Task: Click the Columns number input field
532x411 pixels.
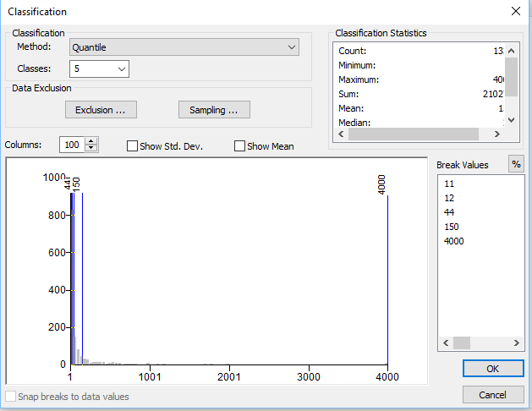Action: [73, 145]
